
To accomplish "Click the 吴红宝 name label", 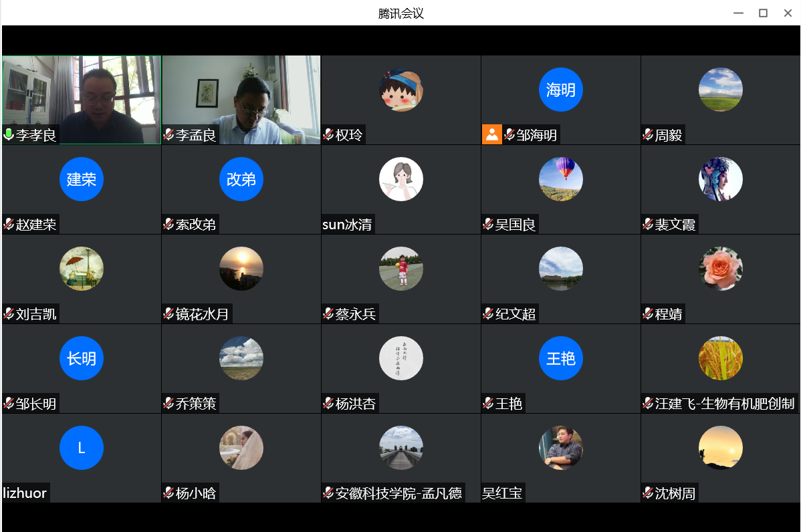I will (x=502, y=493).
